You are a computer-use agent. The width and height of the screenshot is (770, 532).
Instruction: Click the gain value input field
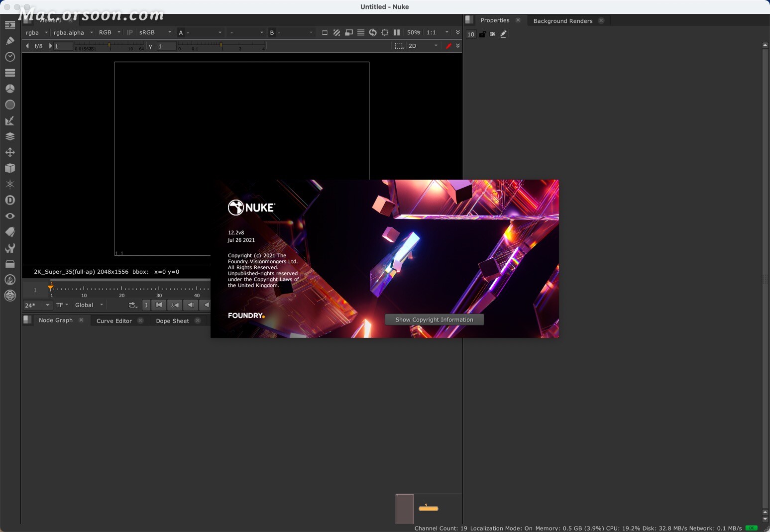63,46
